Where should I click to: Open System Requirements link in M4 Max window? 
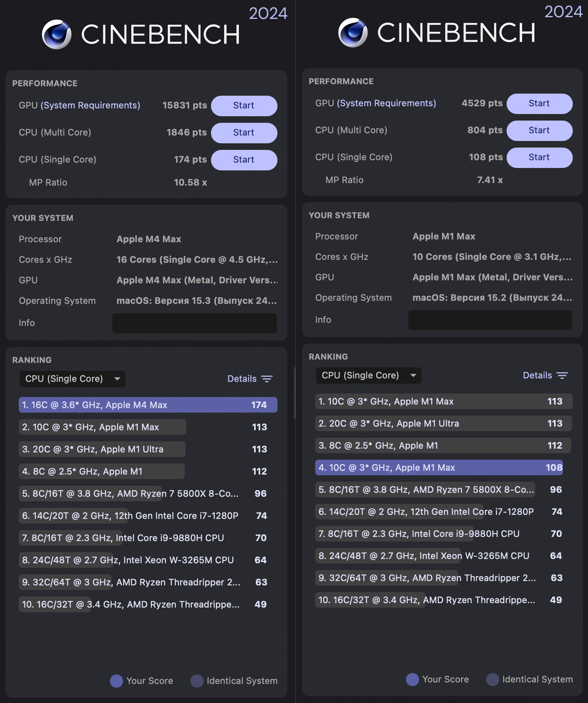tap(91, 105)
